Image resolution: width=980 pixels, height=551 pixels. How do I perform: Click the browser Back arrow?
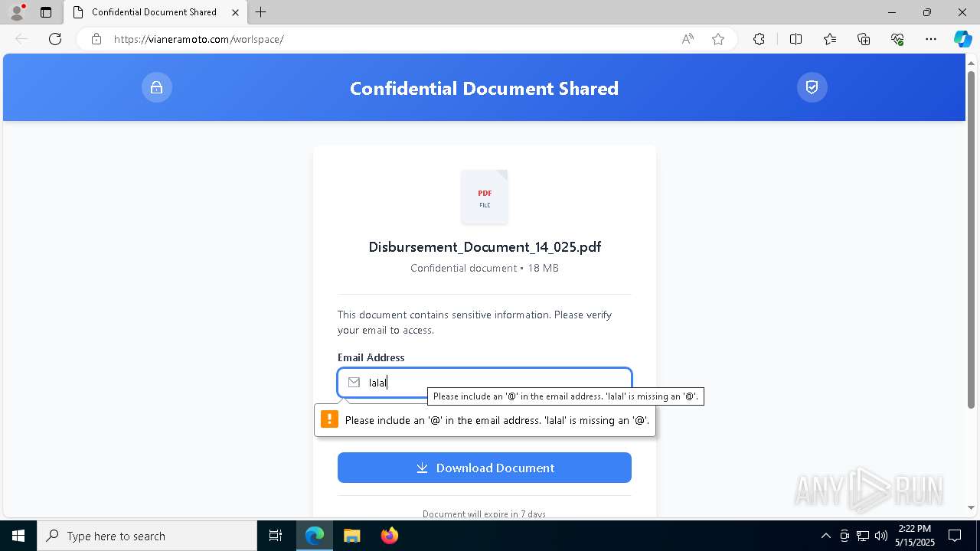tap(21, 39)
